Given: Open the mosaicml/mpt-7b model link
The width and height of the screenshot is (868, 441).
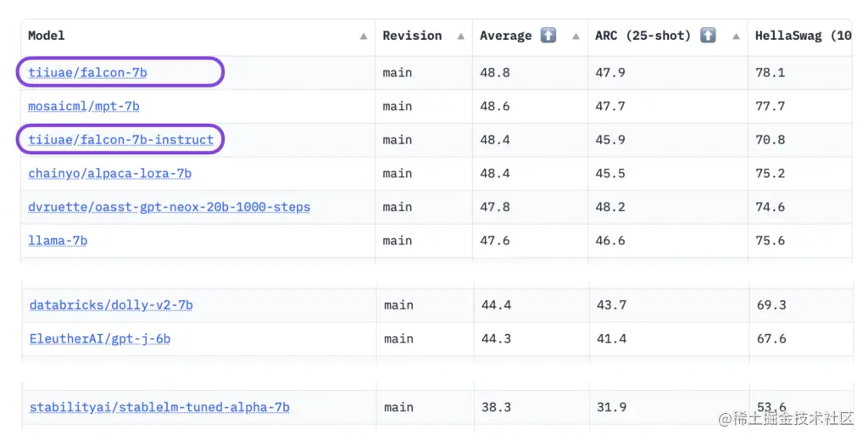Looking at the screenshot, I should (84, 106).
